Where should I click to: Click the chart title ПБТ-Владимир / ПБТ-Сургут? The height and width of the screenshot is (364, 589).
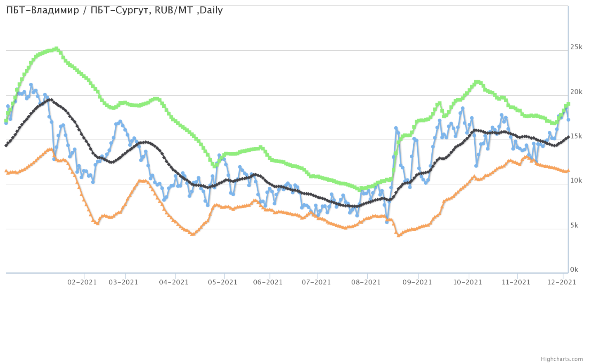coord(114,10)
